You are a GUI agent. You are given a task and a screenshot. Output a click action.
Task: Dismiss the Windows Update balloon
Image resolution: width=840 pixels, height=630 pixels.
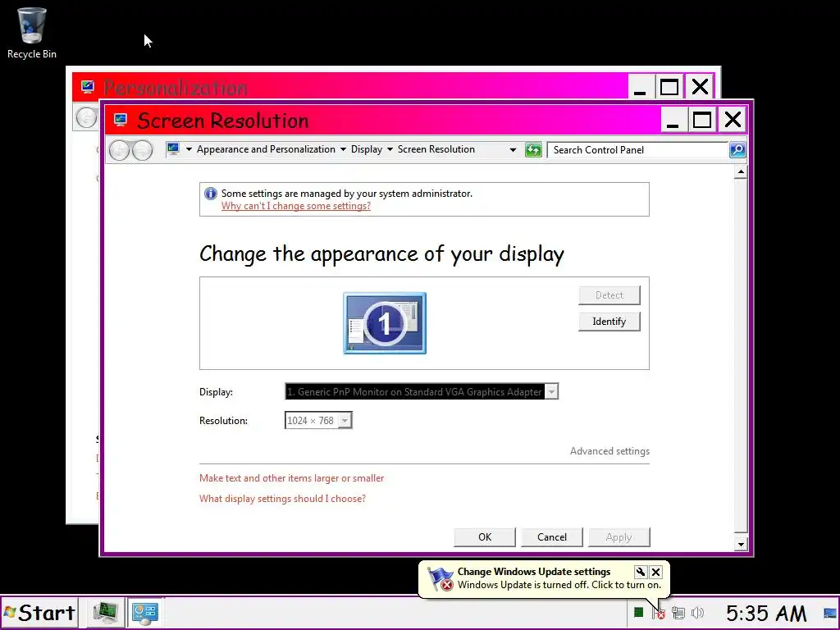[655, 572]
